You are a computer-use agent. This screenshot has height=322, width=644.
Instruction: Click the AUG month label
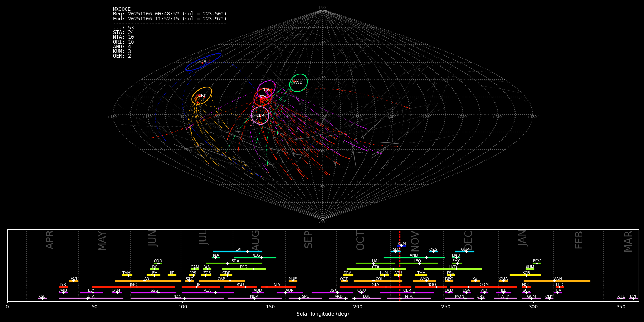point(255,240)
